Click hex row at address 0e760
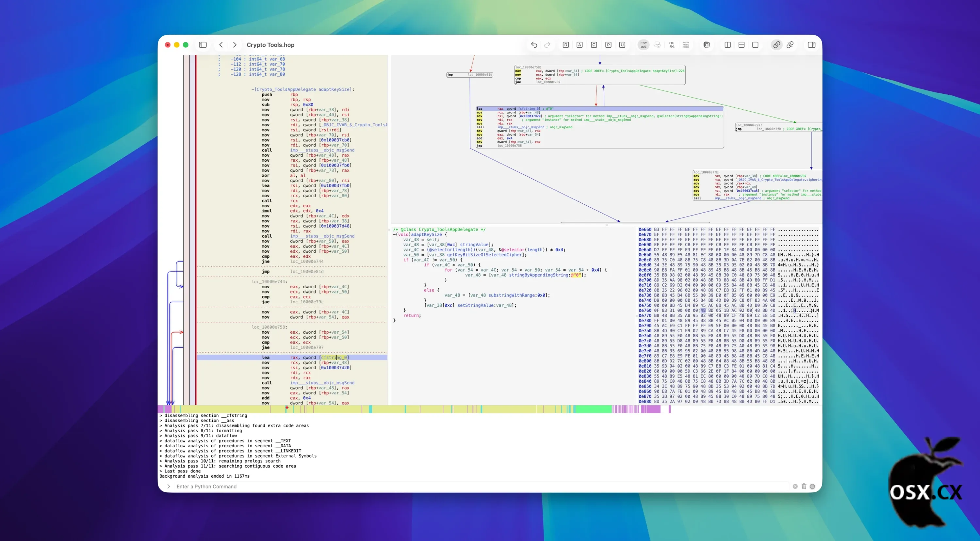Viewport: 980px width, 541px height. 728,310
